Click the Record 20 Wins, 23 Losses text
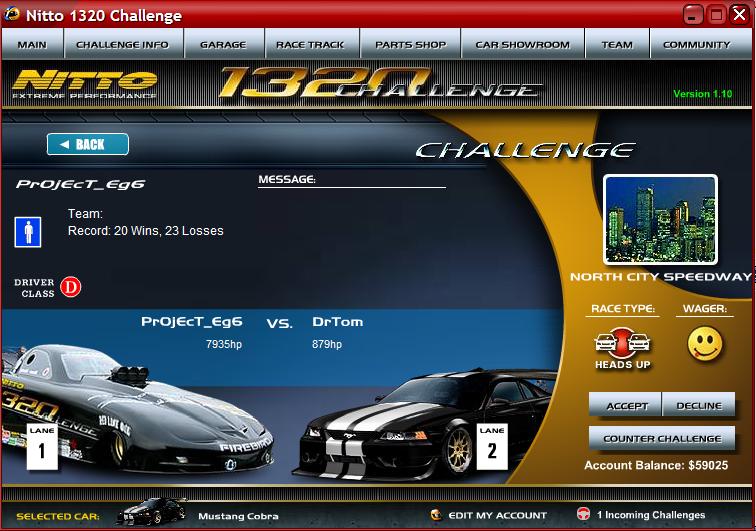 [146, 231]
